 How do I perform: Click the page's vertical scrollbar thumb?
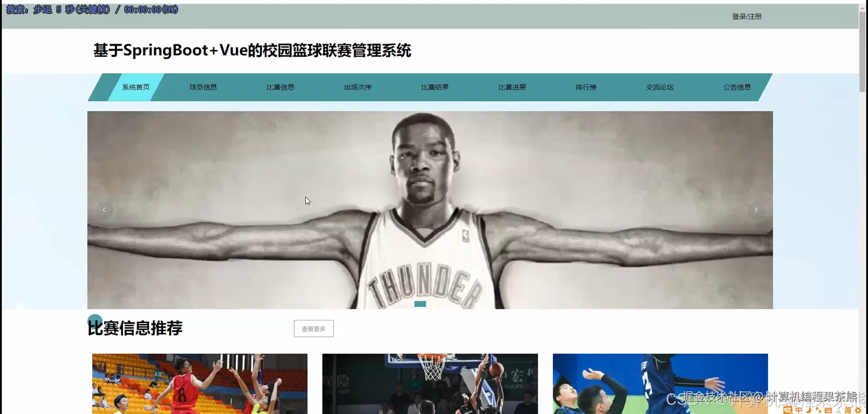[x=863, y=52]
